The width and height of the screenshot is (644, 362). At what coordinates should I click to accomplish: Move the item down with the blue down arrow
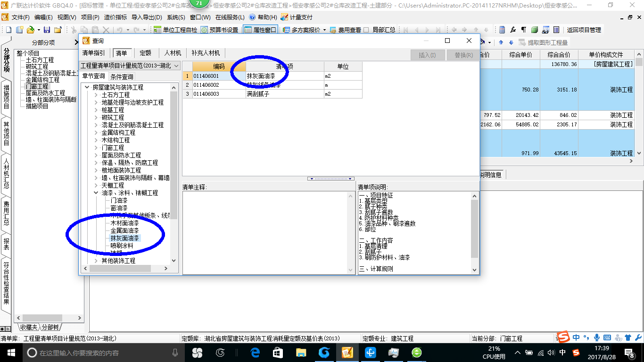[x=511, y=42]
